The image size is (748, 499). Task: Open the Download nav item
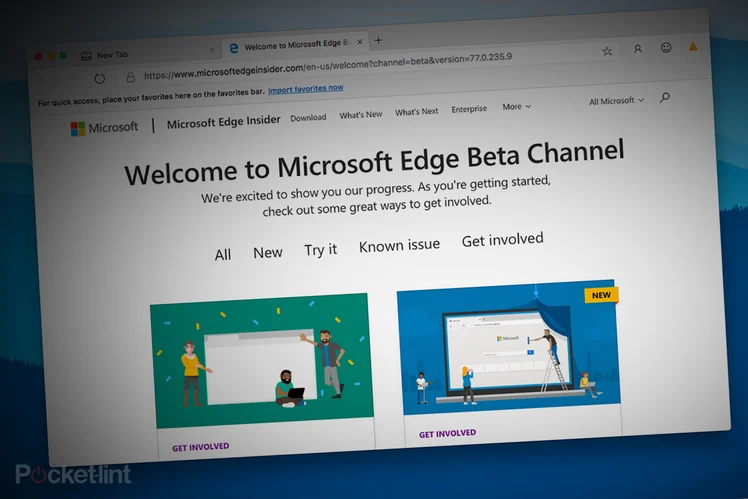[x=308, y=118]
